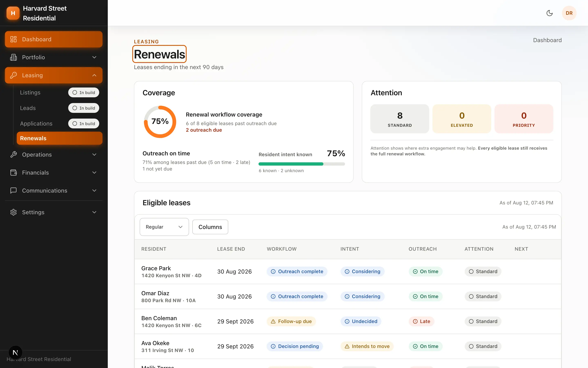
Task: Click the Operations wrench icon
Action: (x=13, y=155)
